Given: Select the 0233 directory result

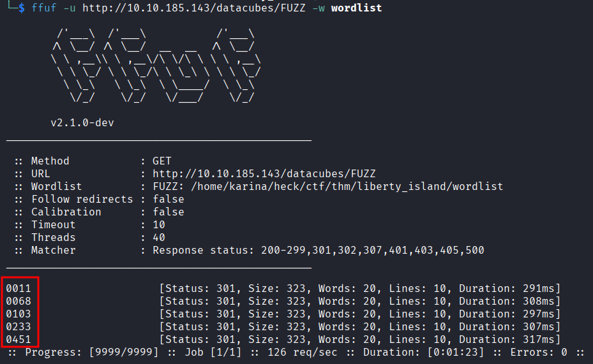Looking at the screenshot, I should [x=18, y=326].
